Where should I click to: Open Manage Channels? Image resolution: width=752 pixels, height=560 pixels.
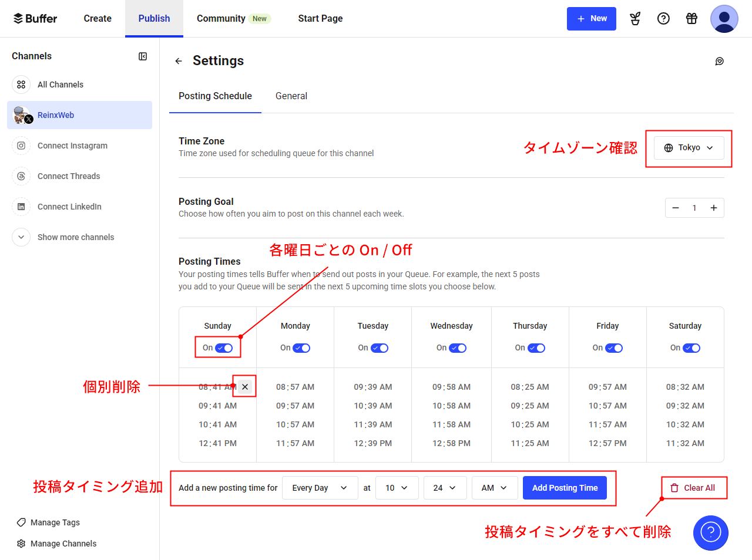point(56,544)
